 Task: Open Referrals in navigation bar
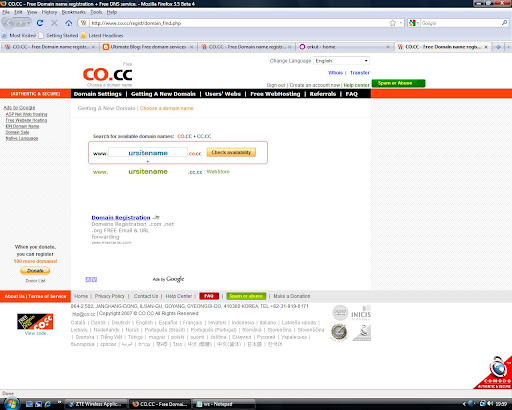323,94
